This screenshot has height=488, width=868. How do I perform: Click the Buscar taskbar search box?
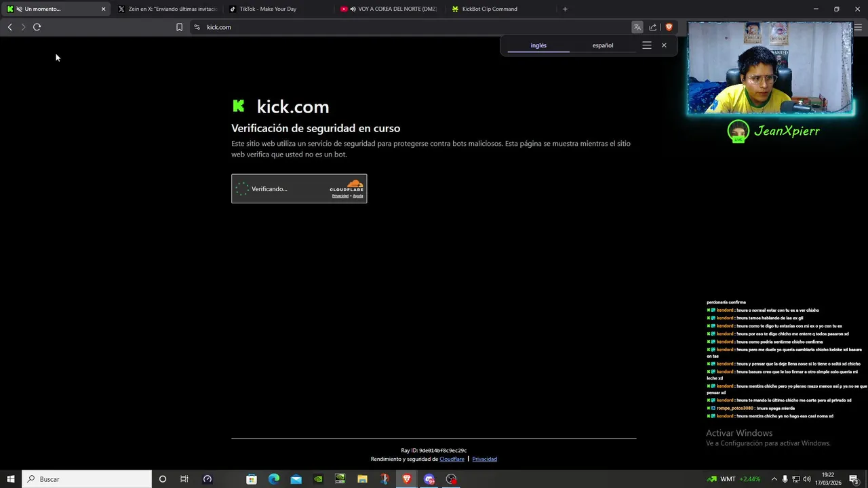(87, 479)
